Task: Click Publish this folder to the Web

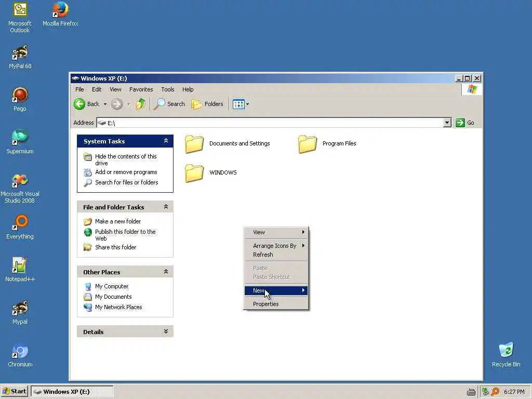Action: [x=125, y=235]
